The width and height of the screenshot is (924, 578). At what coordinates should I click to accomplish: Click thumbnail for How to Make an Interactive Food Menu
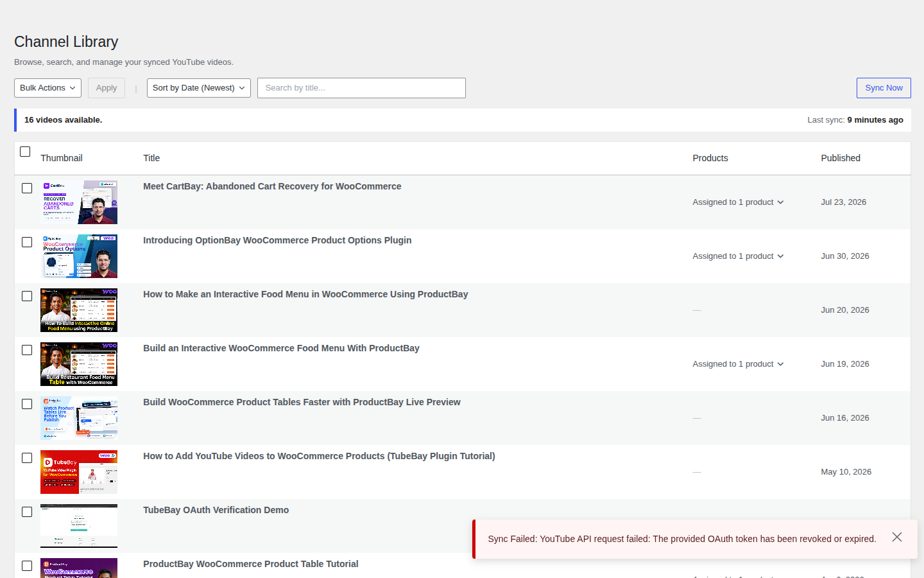coord(79,310)
